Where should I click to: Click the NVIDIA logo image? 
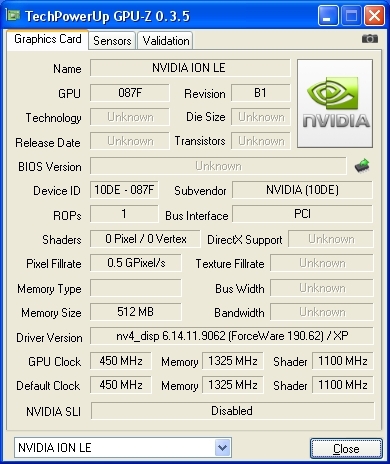coord(335,103)
